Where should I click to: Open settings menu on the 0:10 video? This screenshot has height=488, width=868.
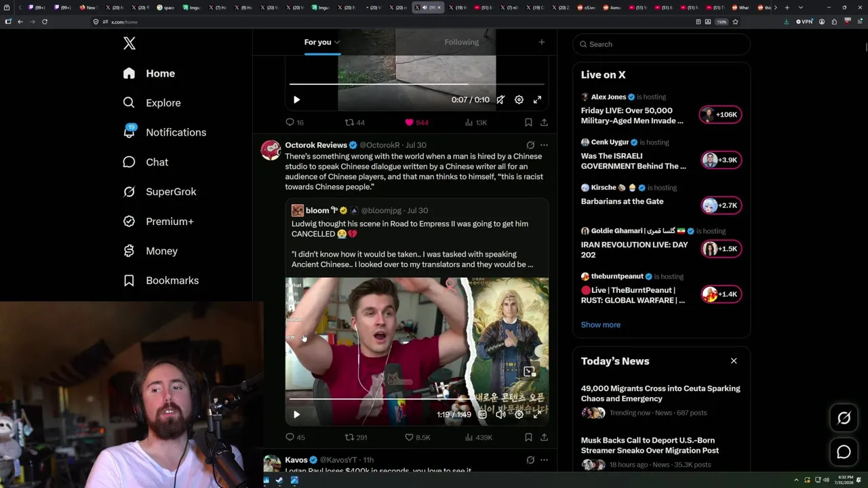point(519,100)
